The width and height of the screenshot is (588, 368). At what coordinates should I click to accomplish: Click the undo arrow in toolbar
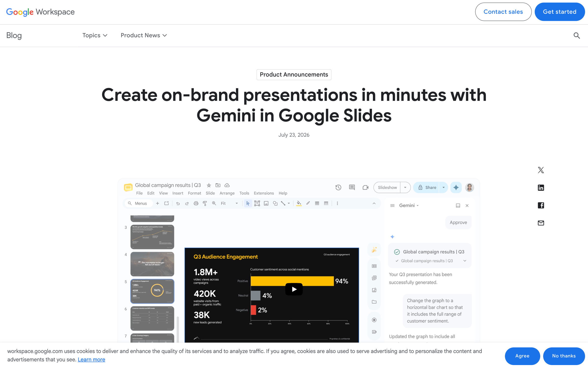178,203
